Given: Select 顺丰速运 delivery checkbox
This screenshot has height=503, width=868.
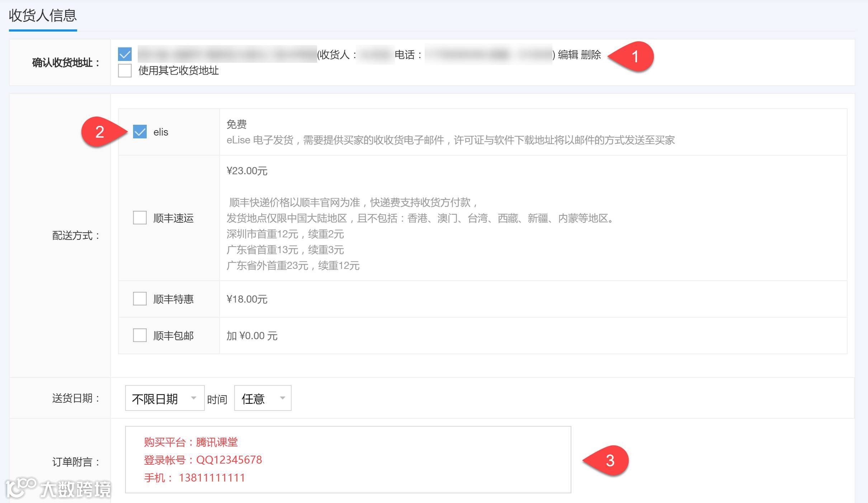Looking at the screenshot, I should [x=140, y=218].
